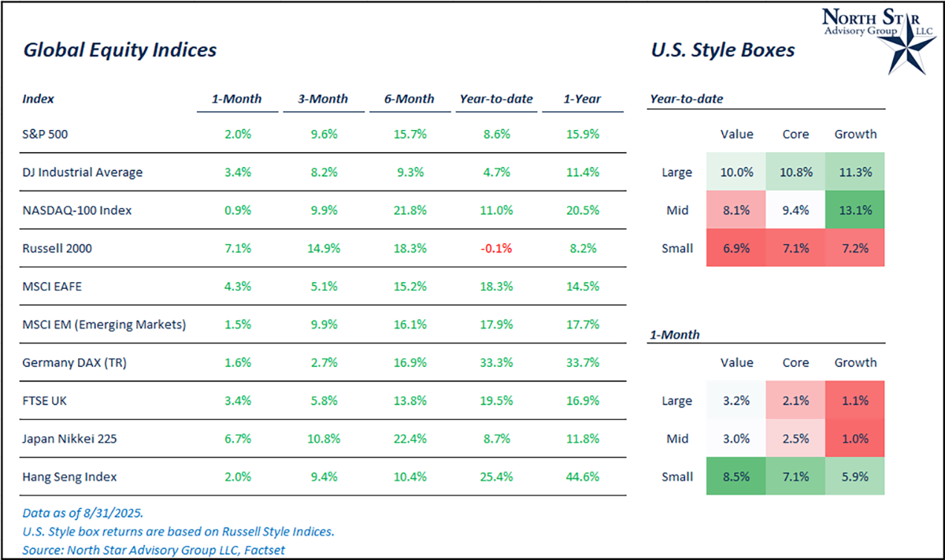
Task: Select the S&P 500 row label
Action: coord(46,134)
